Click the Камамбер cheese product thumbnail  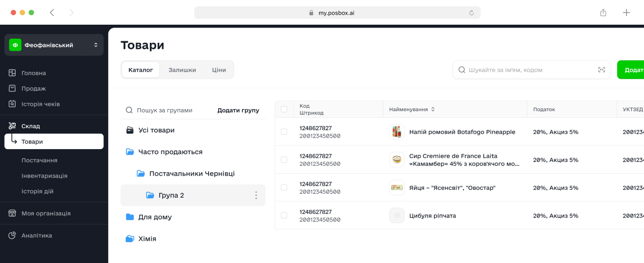[397, 160]
